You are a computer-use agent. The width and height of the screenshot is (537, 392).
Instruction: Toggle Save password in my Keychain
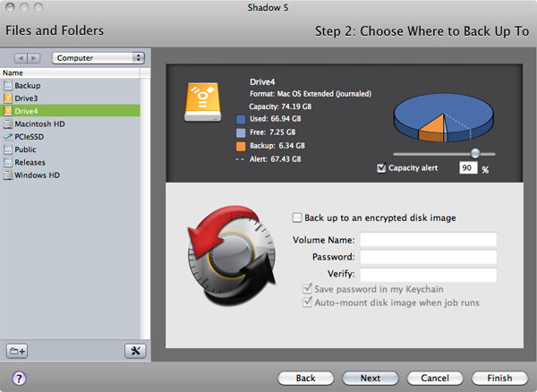click(307, 289)
